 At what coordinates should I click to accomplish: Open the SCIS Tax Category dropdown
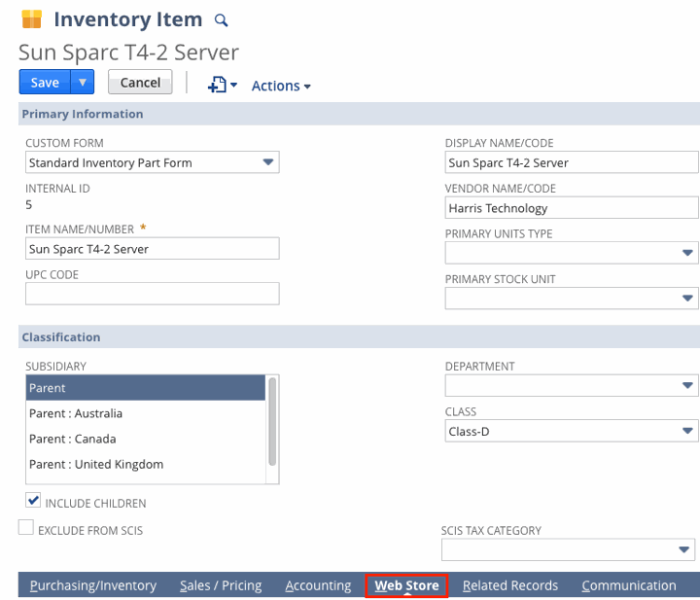[568, 550]
